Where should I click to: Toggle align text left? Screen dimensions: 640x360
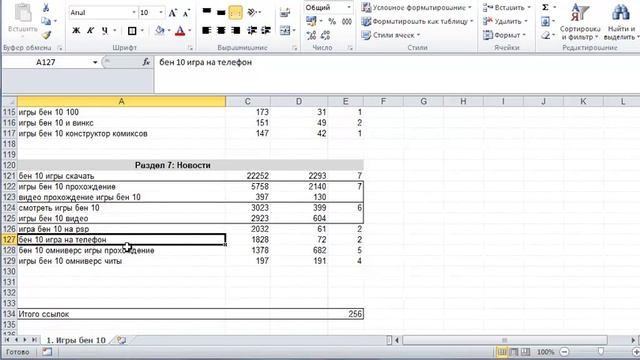[x=207, y=30]
